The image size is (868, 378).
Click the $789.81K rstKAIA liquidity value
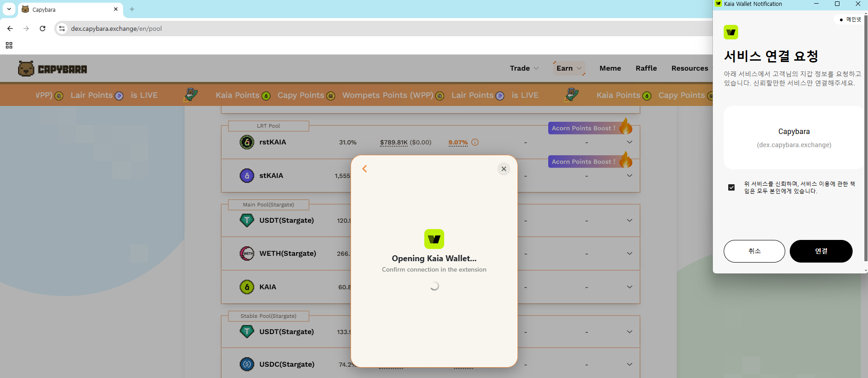(394, 143)
